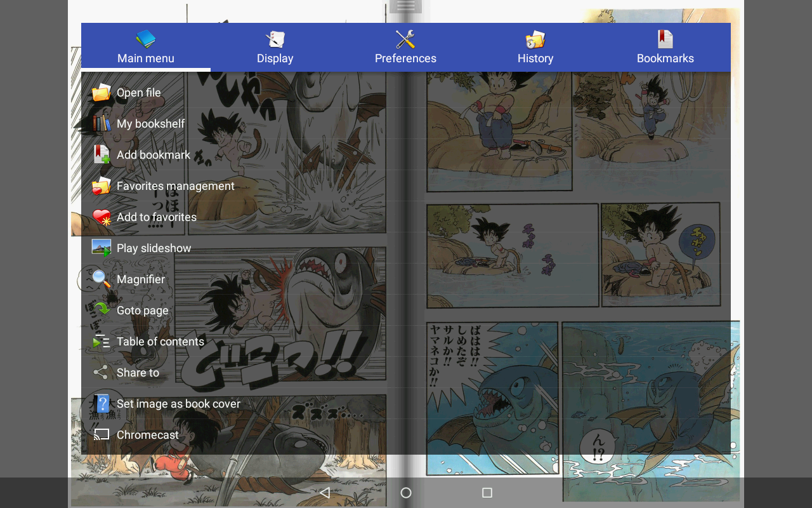Activate the Magnifier tool
The width and height of the screenshot is (812, 508).
click(140, 279)
